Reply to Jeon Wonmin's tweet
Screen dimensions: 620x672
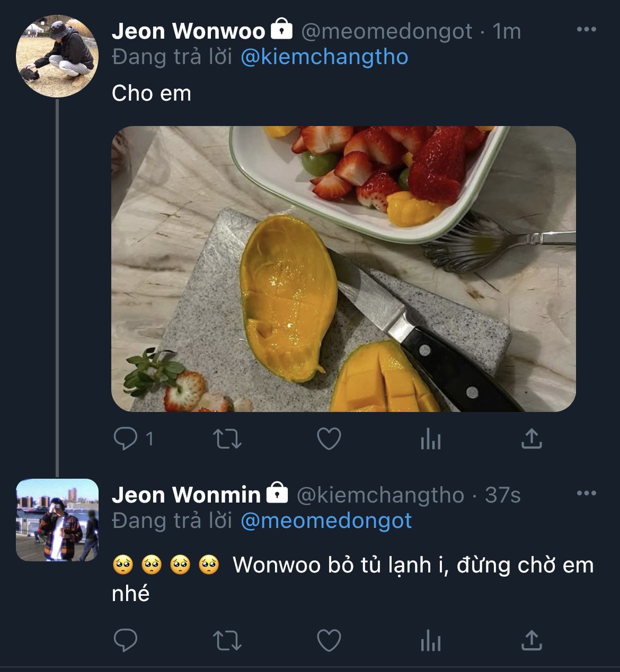[126, 641]
